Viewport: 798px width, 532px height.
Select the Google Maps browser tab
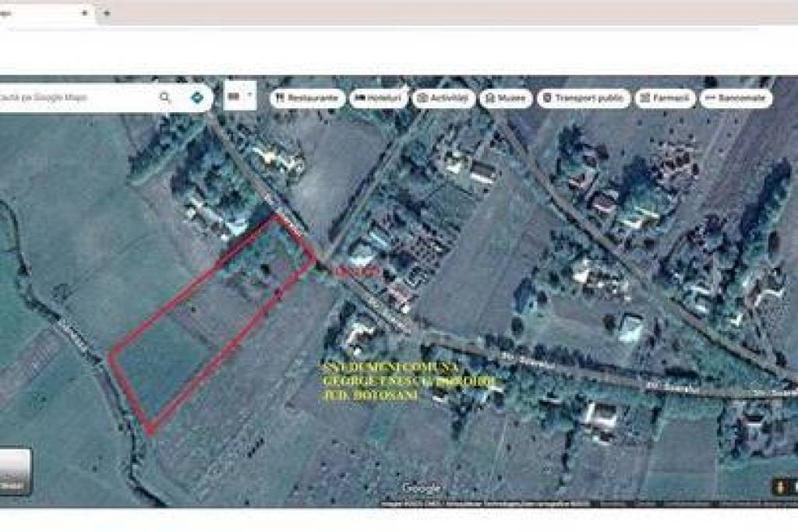[x=39, y=13]
